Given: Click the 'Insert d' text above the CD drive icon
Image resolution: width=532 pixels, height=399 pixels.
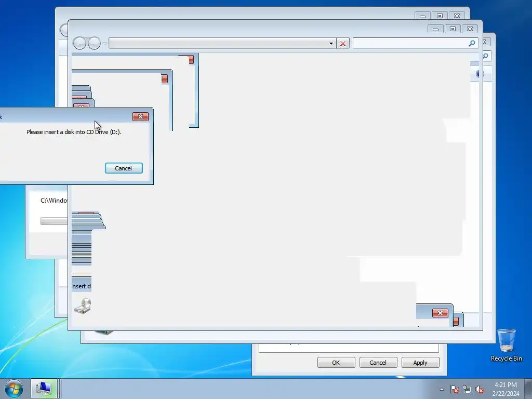Looking at the screenshot, I should [82, 286].
